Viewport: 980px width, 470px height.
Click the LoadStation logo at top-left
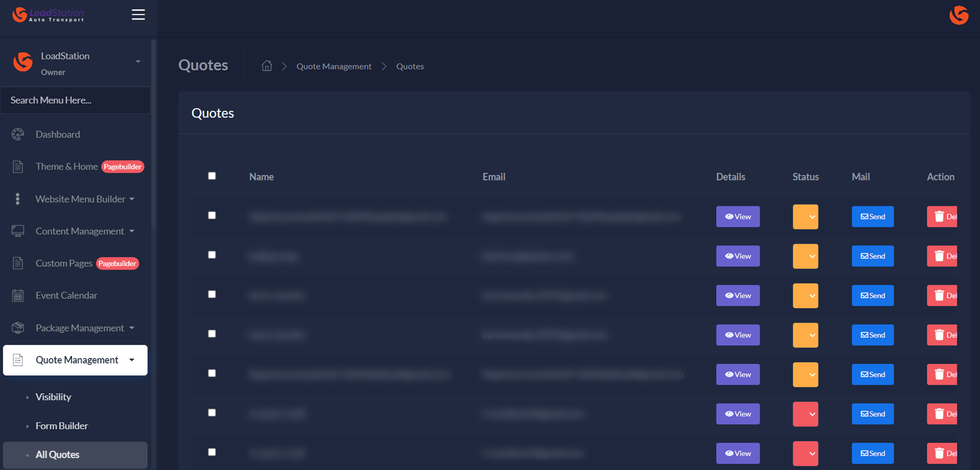pos(48,15)
